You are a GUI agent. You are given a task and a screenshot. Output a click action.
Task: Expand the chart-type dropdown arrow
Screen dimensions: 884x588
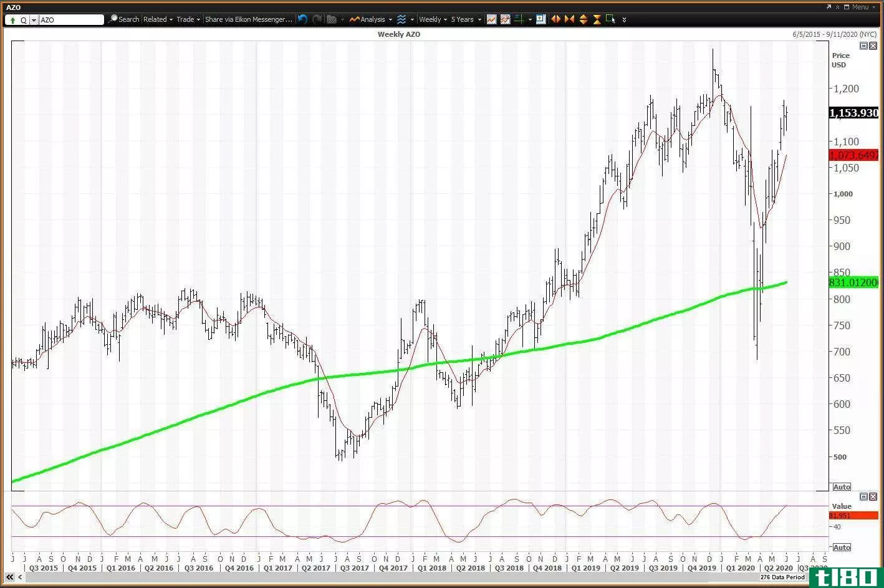pos(412,20)
